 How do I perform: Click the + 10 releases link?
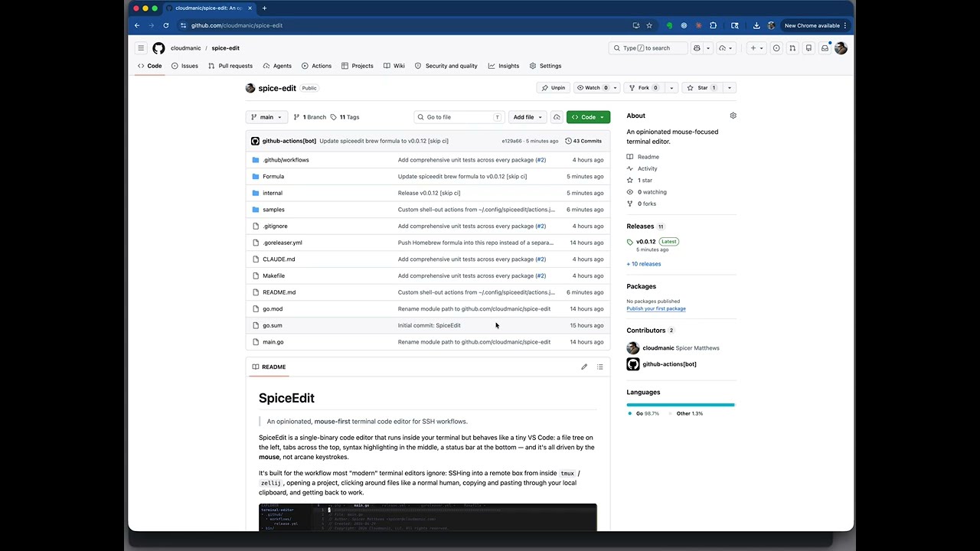[x=644, y=264]
